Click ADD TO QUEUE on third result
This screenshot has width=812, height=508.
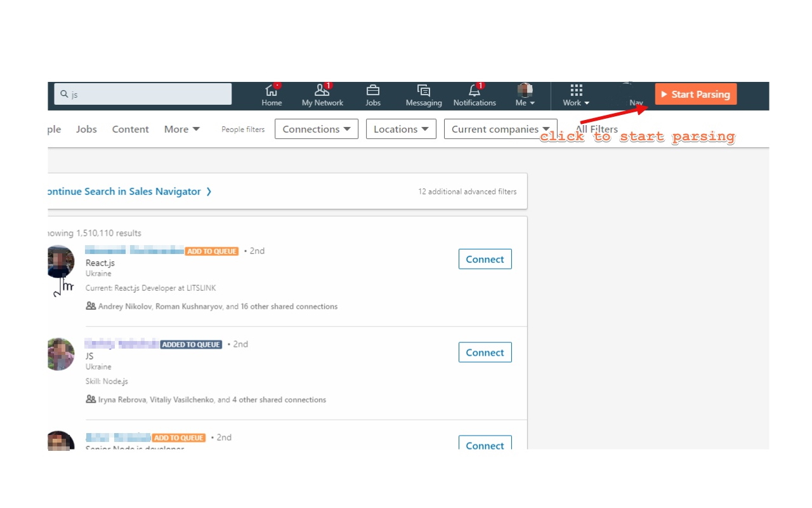coord(179,438)
